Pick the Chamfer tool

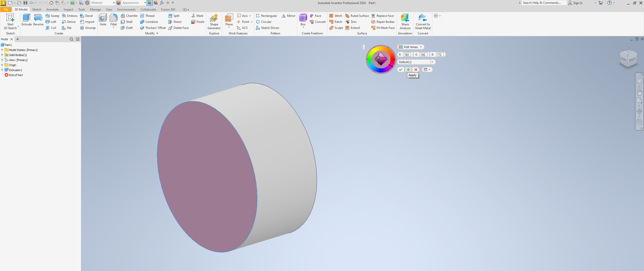coord(129,16)
